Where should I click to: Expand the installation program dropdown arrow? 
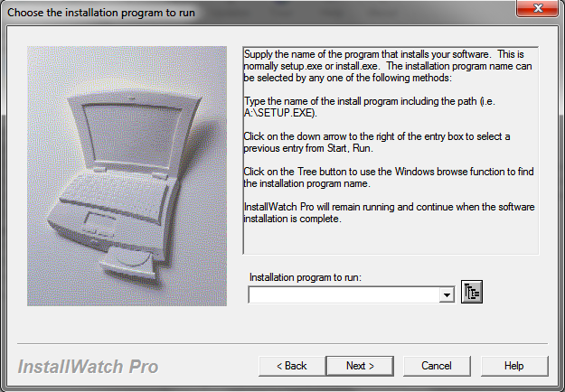click(x=446, y=294)
